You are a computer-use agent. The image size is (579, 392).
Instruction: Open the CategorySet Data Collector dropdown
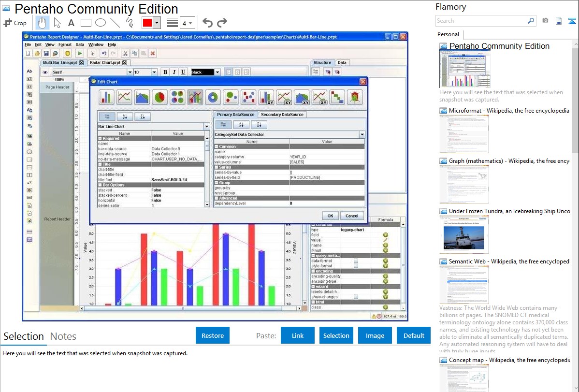click(x=362, y=134)
